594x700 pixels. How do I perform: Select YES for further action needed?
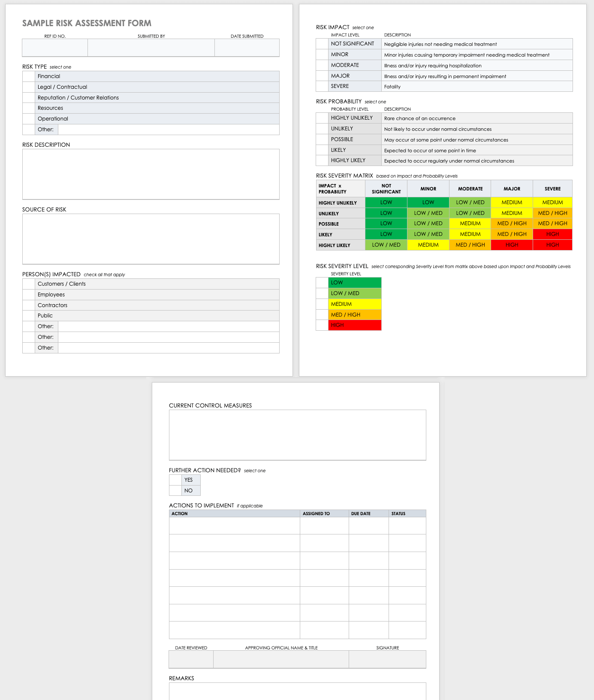[x=175, y=480]
